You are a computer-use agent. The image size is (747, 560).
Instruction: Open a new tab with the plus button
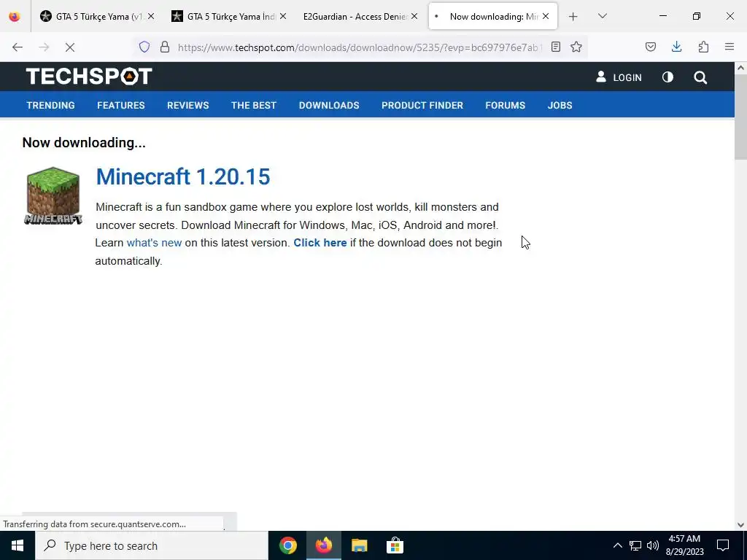pos(573,17)
